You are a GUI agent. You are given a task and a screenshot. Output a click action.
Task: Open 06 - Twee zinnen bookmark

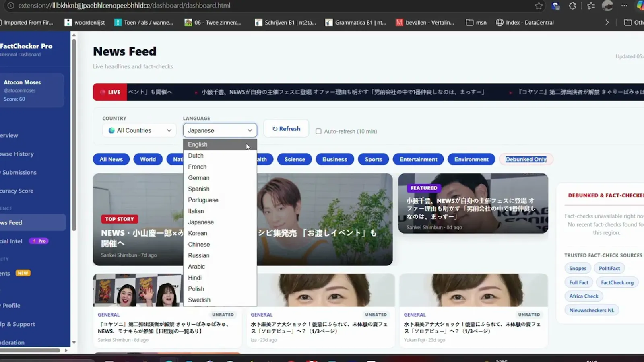coord(213,23)
